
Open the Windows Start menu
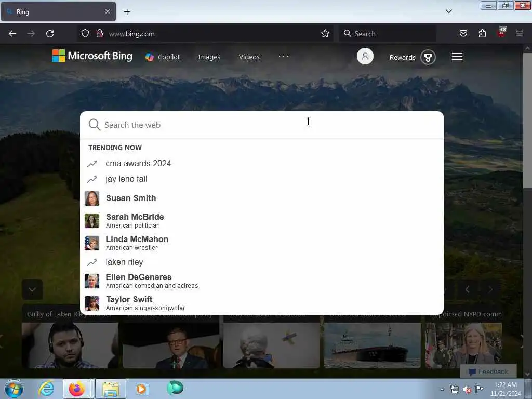click(x=14, y=389)
